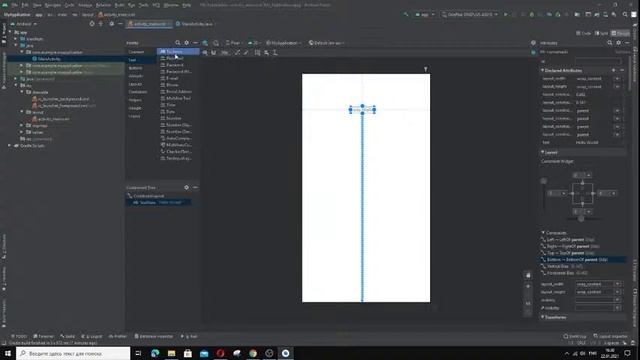640x360 pixels.
Task: Adjust the vertical bias slider
Action: [544, 181]
